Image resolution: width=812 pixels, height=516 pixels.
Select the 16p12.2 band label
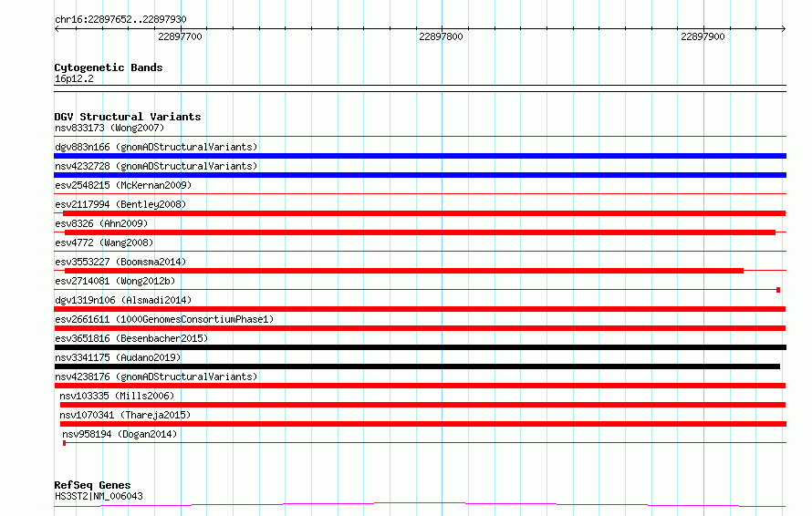coord(74,78)
